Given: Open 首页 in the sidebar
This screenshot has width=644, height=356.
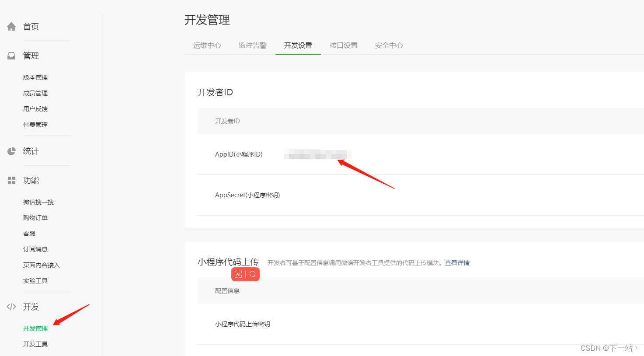Looking at the screenshot, I should 31,27.
